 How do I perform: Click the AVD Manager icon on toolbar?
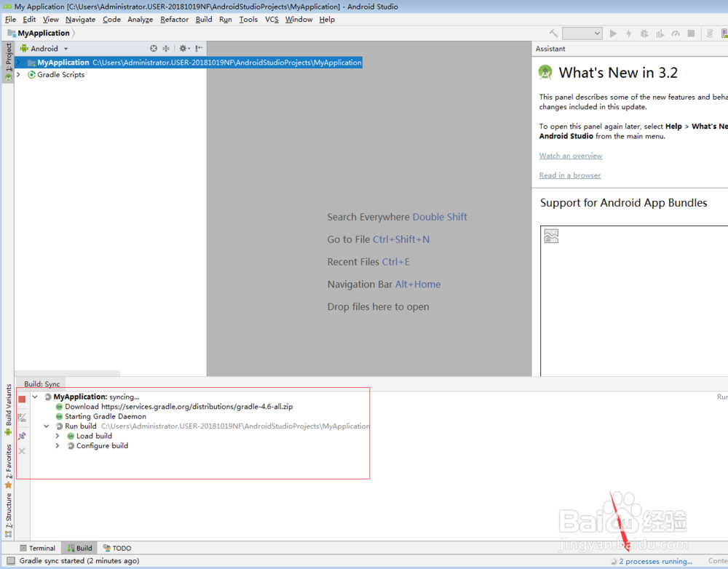724,33
